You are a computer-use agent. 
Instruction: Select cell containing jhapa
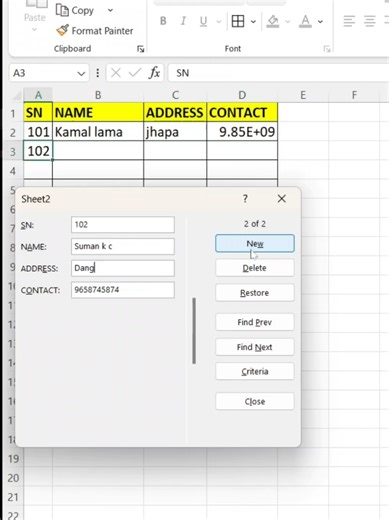[x=175, y=132]
